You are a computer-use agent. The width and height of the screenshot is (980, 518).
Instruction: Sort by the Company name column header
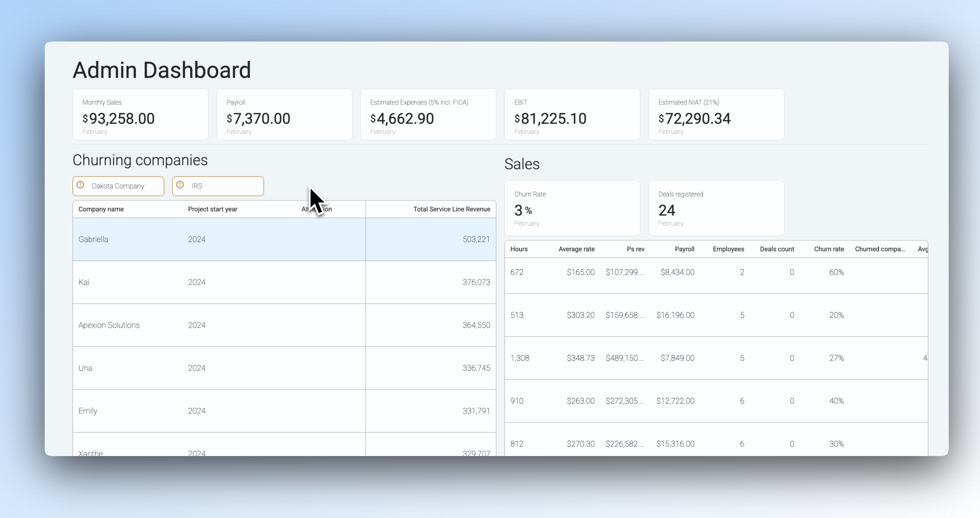pyautogui.click(x=101, y=209)
